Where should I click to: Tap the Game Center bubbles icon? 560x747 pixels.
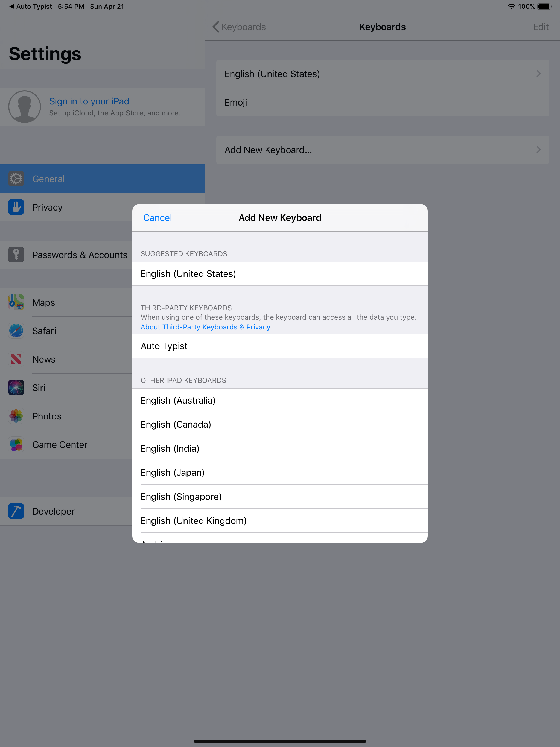[x=16, y=444]
